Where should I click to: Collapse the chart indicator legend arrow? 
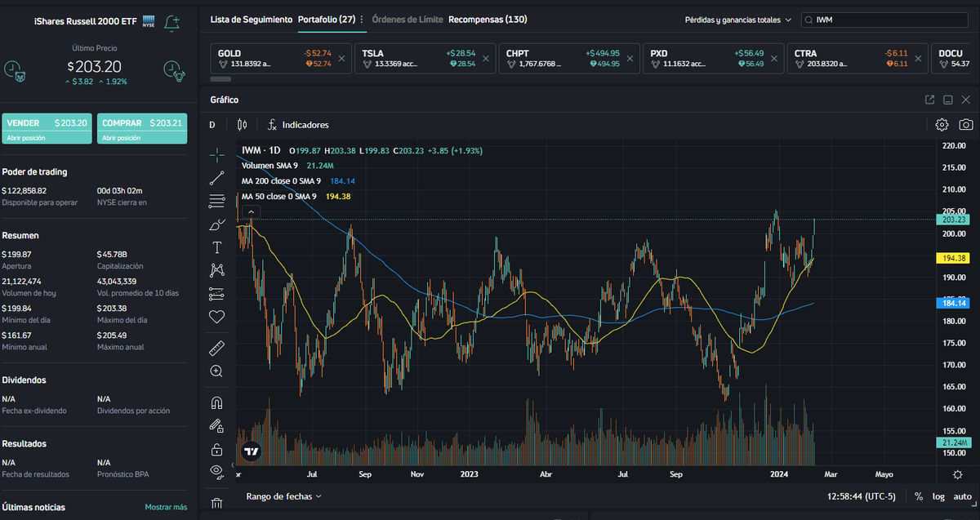(x=252, y=213)
